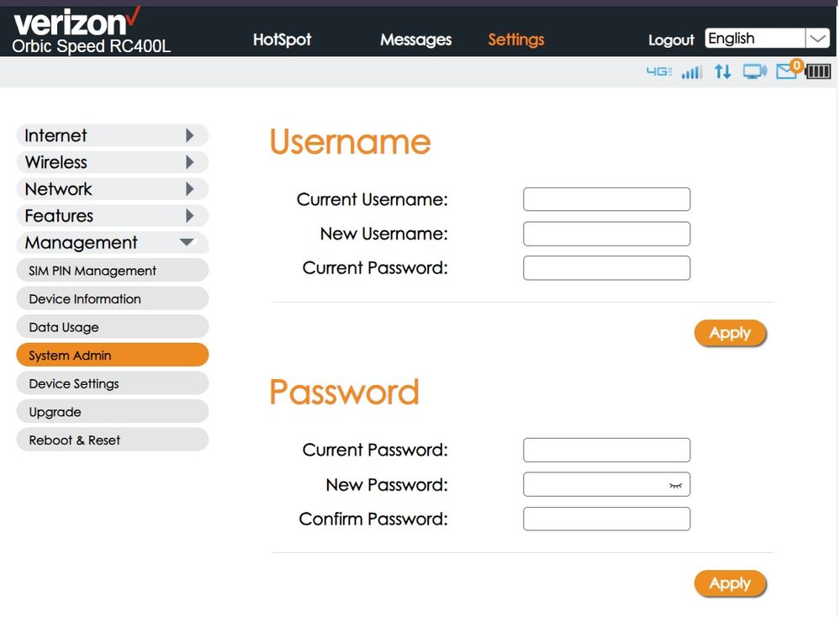This screenshot has height=617, width=840.
Task: Click the connected devices monitor icon
Action: click(755, 71)
